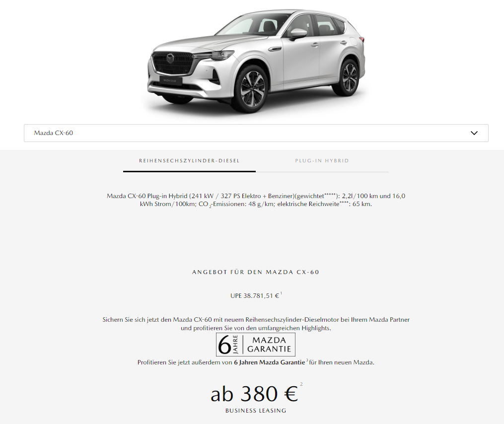Image resolution: width=504 pixels, height=424 pixels.
Task: Click the Business Leasing label
Action: pos(256,411)
